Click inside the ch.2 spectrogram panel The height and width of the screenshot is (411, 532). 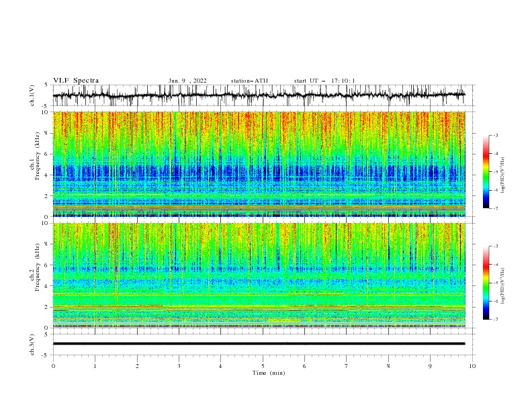[259, 275]
